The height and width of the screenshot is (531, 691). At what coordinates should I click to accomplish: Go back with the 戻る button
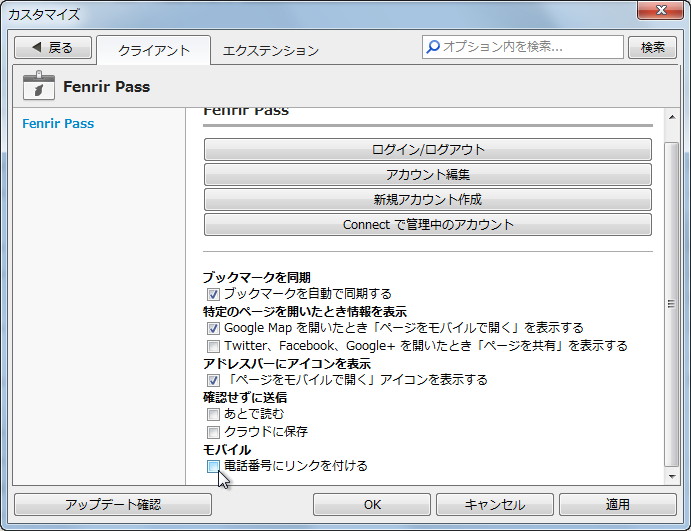(x=53, y=48)
